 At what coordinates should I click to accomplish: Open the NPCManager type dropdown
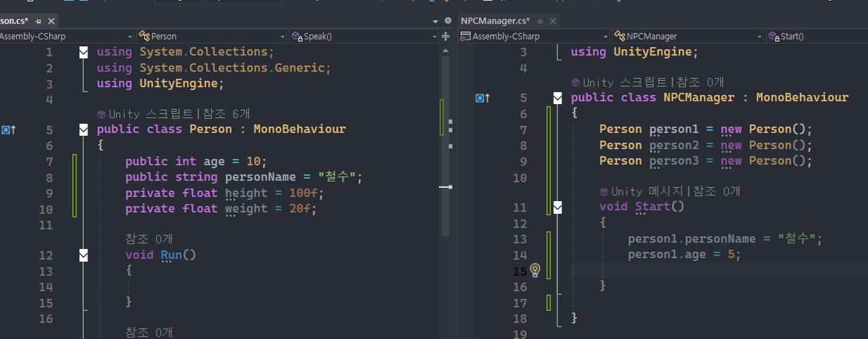click(688, 36)
